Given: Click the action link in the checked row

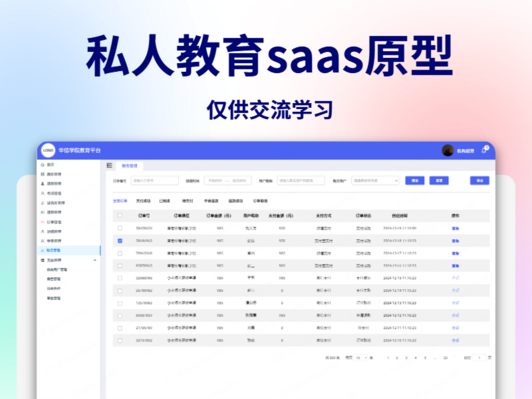Looking at the screenshot, I should click(x=455, y=241).
